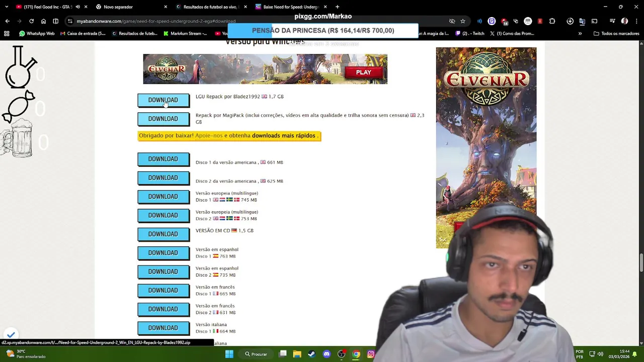Download Versão em espanhol Disco 2
Viewport: 644px width, 362px height.
163,271
